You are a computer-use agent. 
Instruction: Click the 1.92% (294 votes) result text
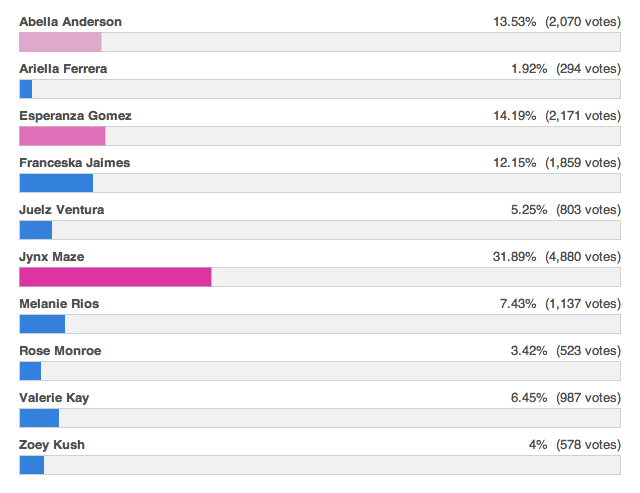tap(565, 68)
